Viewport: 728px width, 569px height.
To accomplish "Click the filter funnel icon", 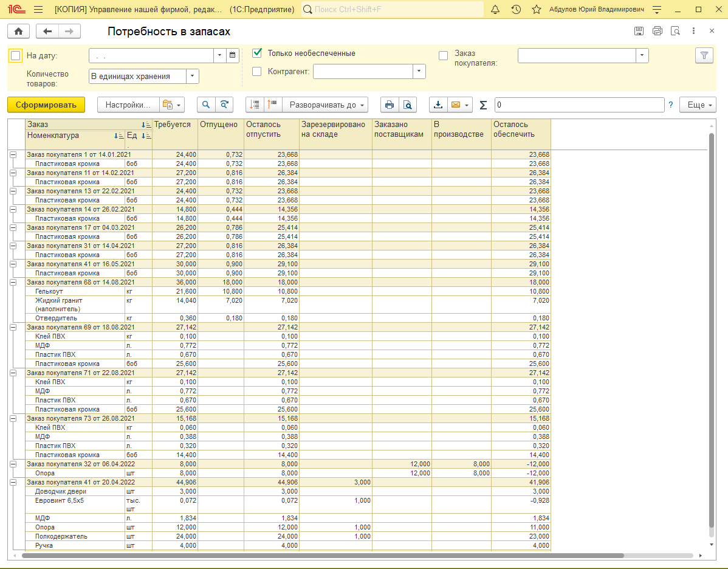I will click(704, 56).
